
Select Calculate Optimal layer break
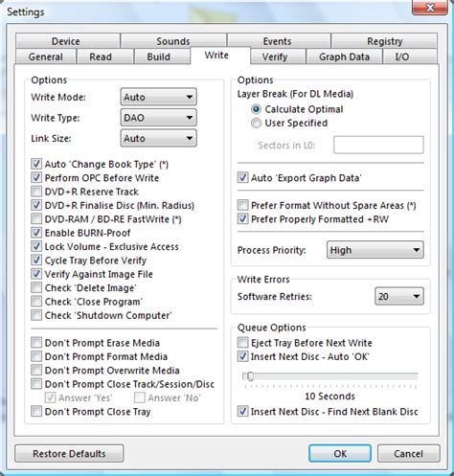click(x=256, y=109)
